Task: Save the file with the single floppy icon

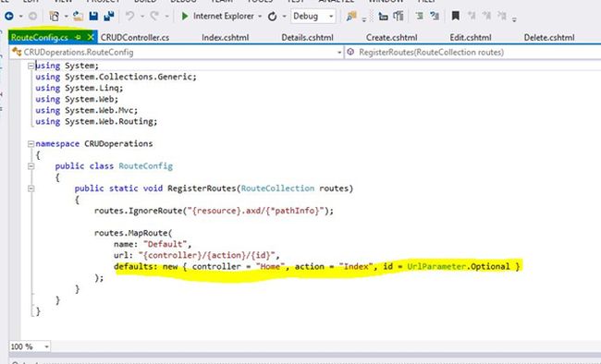Action: [x=93, y=16]
